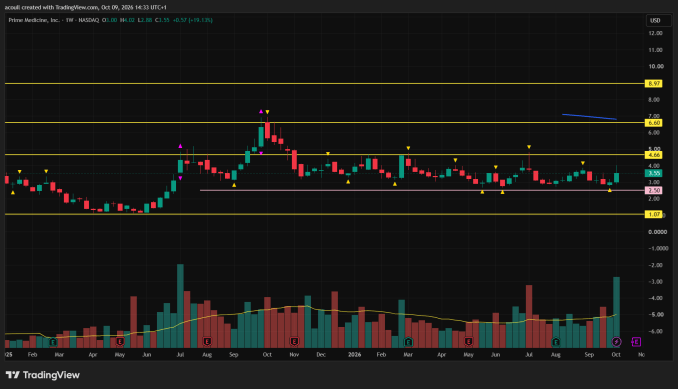This screenshot has height=389, width=678.
Task: Click the lightning bolt event icon near Oct
Action: [x=616, y=342]
